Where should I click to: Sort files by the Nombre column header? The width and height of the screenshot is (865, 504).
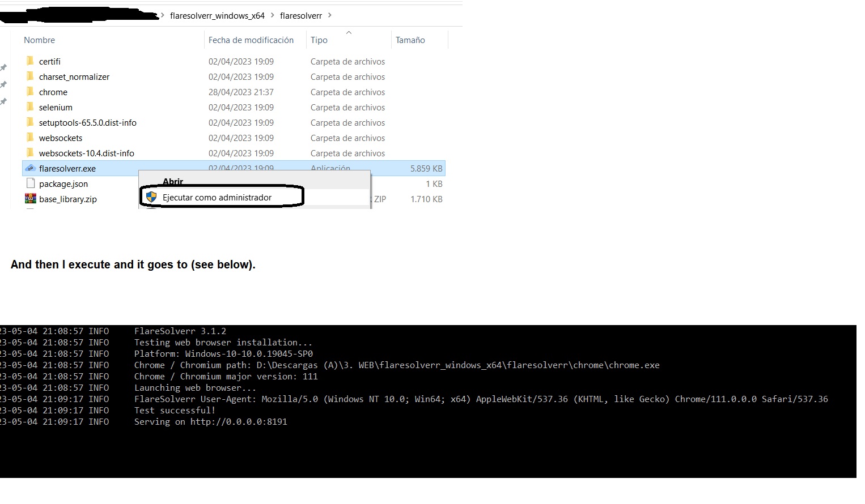[x=39, y=40]
